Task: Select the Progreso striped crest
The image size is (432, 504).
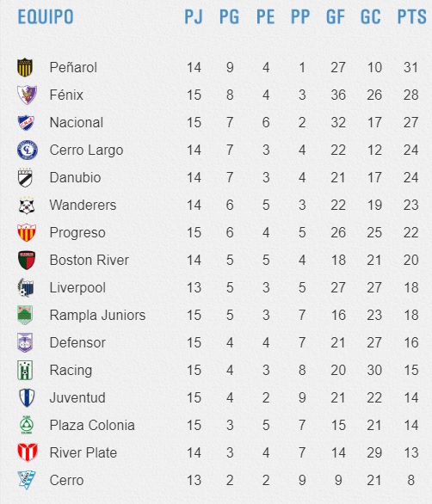Action: tap(27, 232)
